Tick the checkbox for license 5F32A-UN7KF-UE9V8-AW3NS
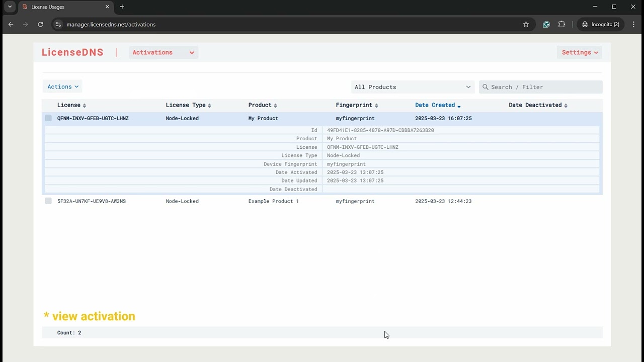Viewport: 644px width, 362px height. [x=48, y=201]
